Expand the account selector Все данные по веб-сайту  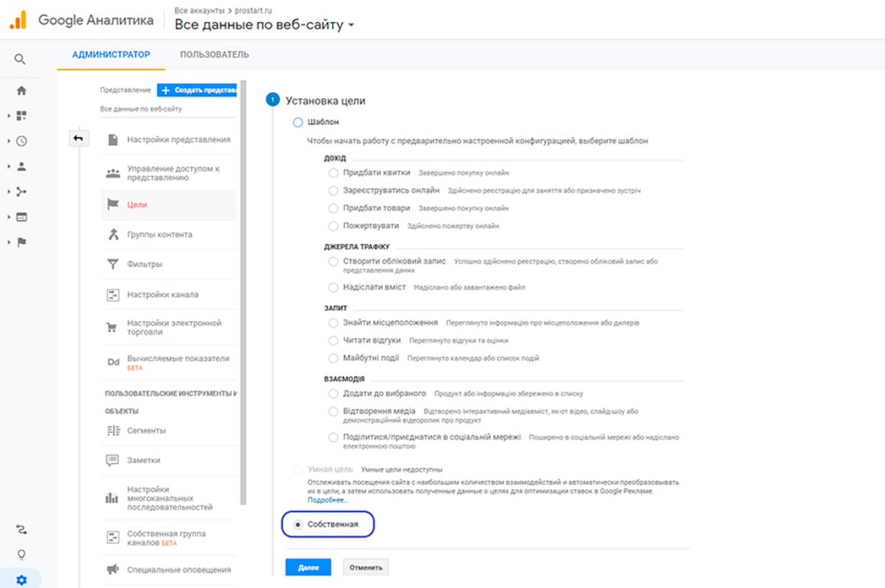click(264, 25)
